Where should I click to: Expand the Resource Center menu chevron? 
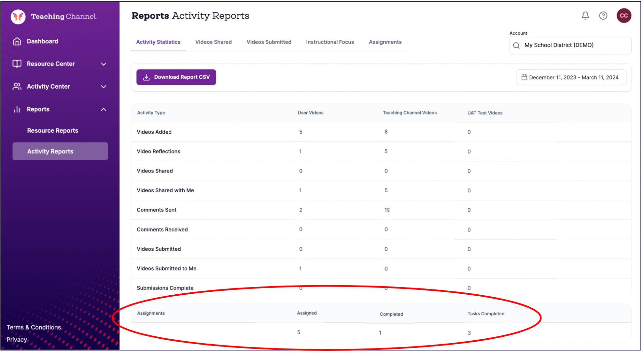(x=104, y=64)
